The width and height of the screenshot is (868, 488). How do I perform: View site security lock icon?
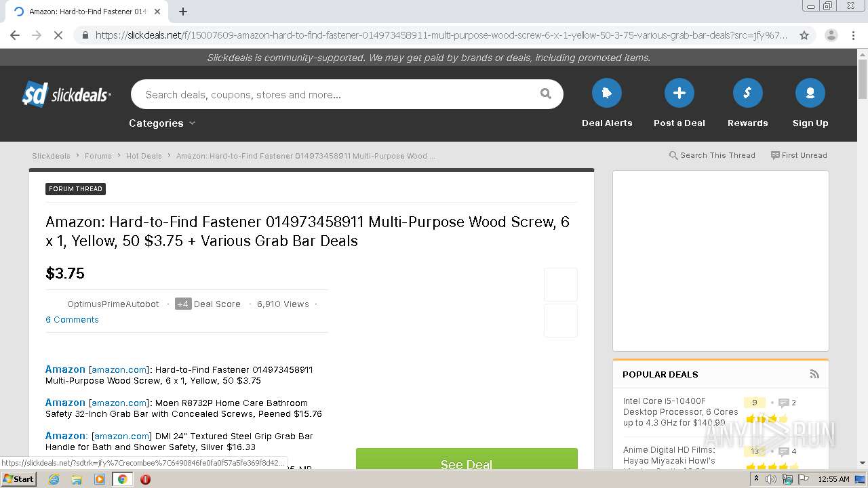[x=85, y=35]
